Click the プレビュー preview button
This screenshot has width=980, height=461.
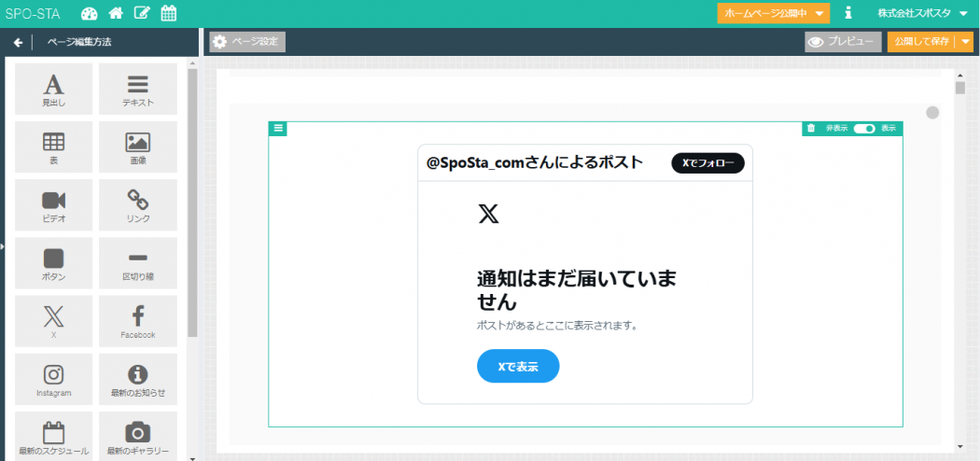coord(843,42)
